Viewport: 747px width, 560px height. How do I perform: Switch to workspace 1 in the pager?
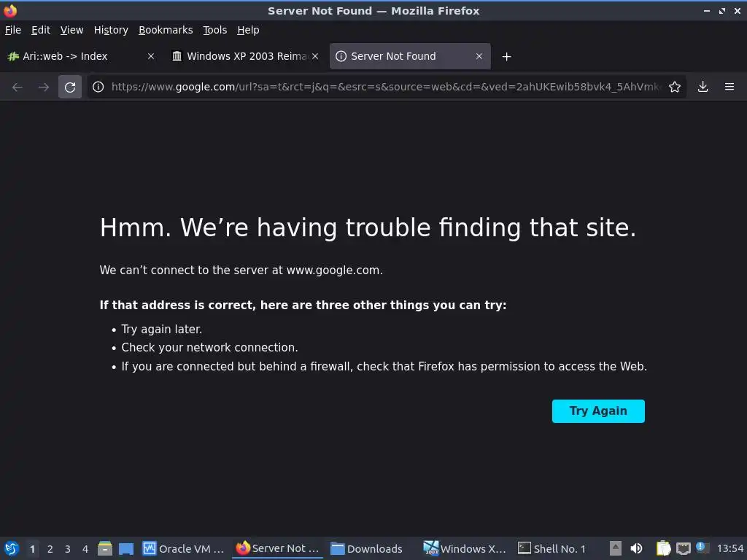(x=32, y=549)
